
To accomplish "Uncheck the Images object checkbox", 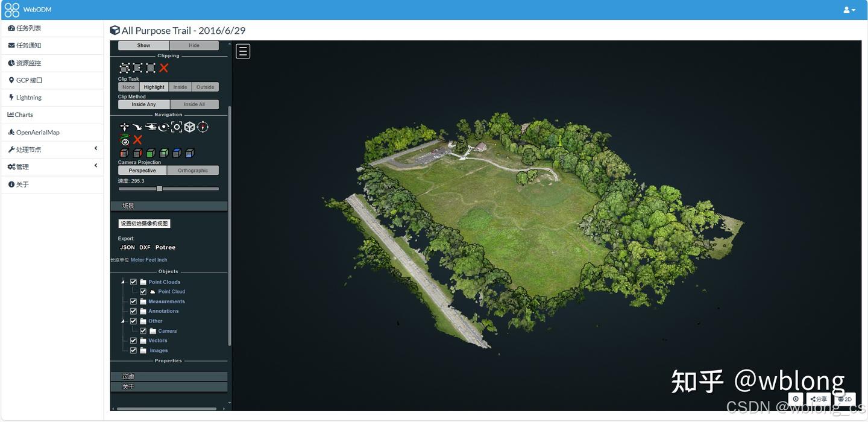I will pos(133,350).
